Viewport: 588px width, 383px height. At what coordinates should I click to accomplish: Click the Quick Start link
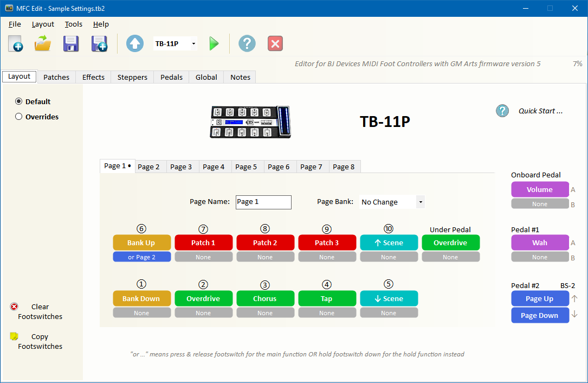tap(540, 111)
